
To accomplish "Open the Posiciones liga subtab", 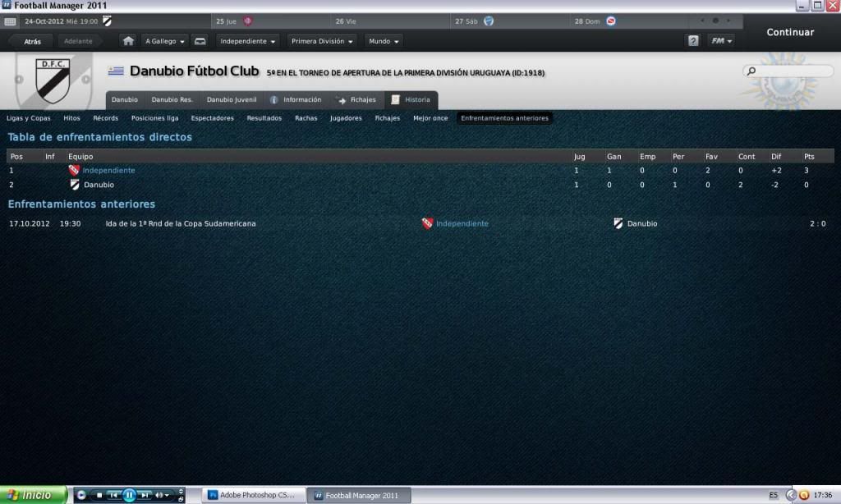I will click(155, 118).
